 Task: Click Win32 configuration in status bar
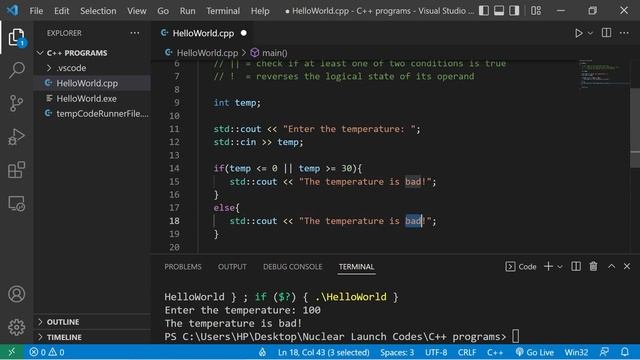pos(576,352)
